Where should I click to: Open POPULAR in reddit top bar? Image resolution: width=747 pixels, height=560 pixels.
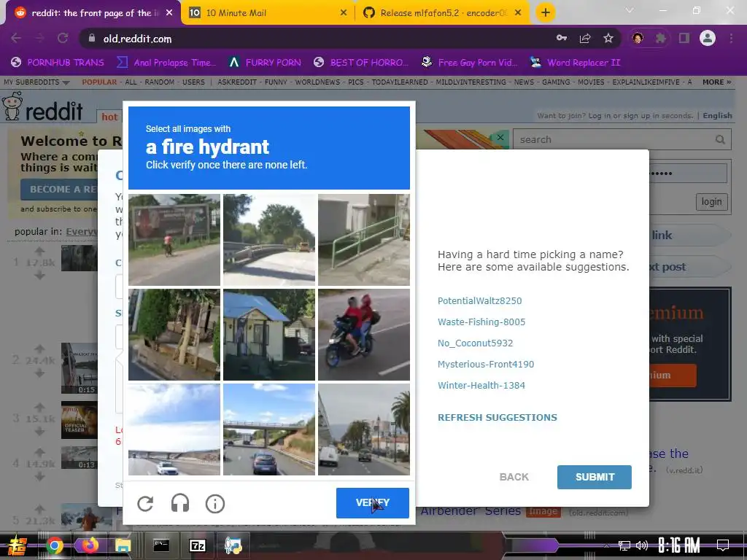tap(99, 82)
